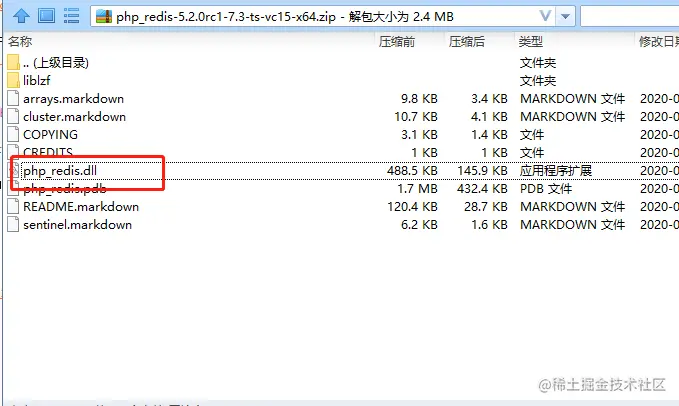Click the search field right of the address bar
The height and width of the screenshot is (406, 679).
tap(630, 17)
